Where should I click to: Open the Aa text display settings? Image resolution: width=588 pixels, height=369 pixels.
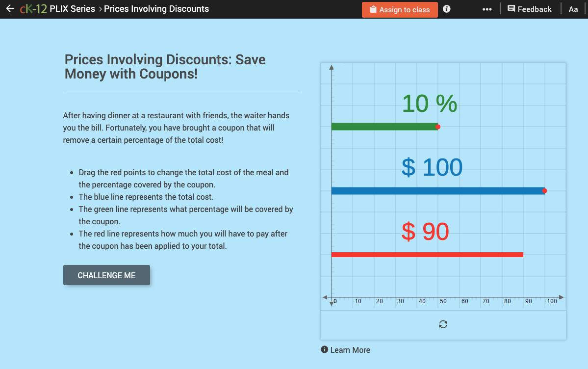[573, 8]
